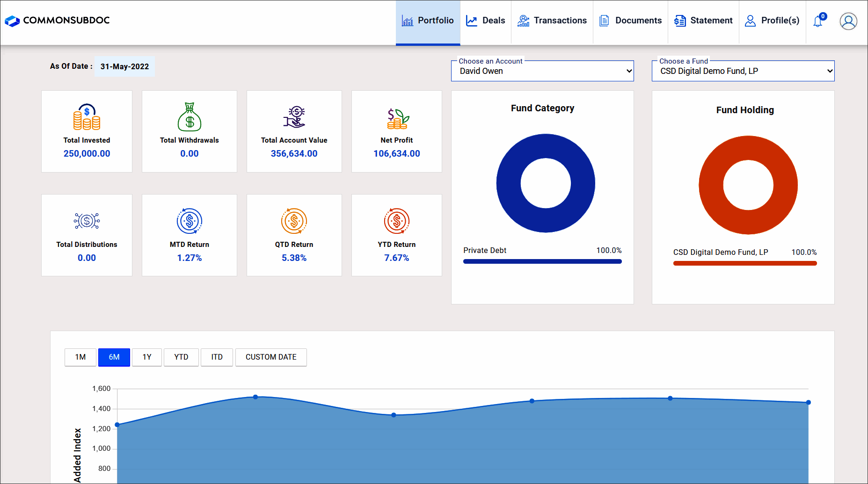This screenshot has width=868, height=484.
Task: Click the CommonSubDoc logo
Action: pyautogui.click(x=57, y=21)
